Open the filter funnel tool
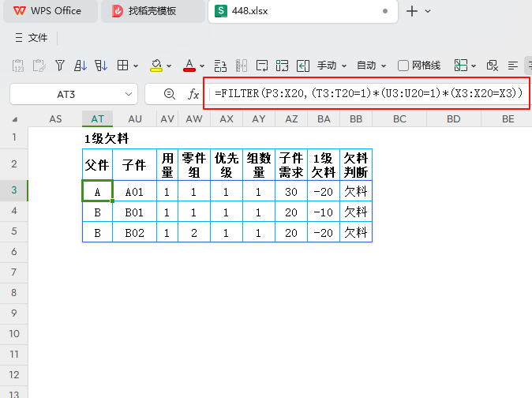The image size is (532, 398). 60,65
